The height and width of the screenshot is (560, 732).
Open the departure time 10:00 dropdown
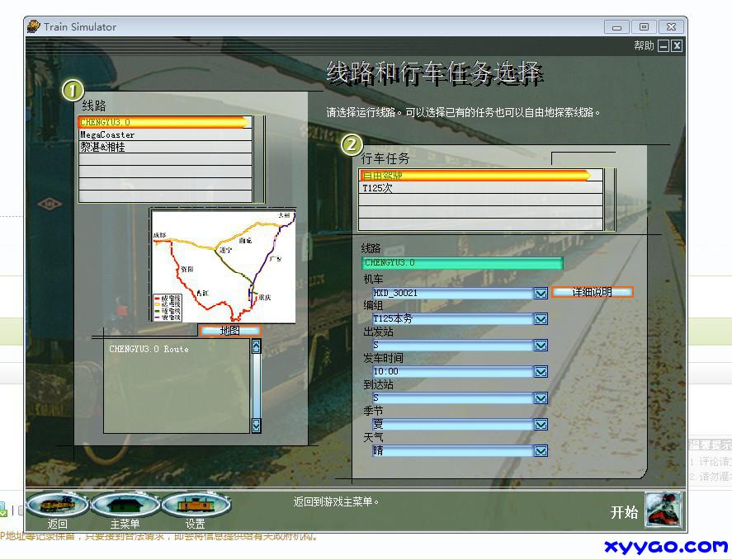pos(541,372)
